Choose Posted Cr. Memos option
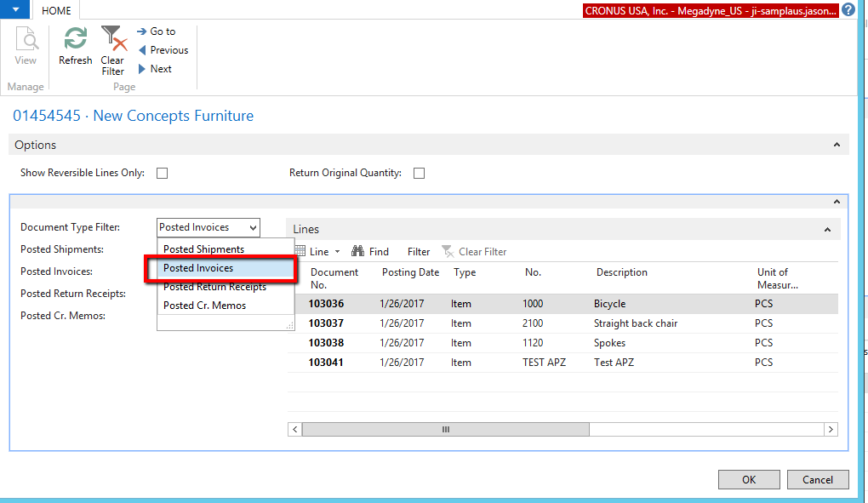 204,306
